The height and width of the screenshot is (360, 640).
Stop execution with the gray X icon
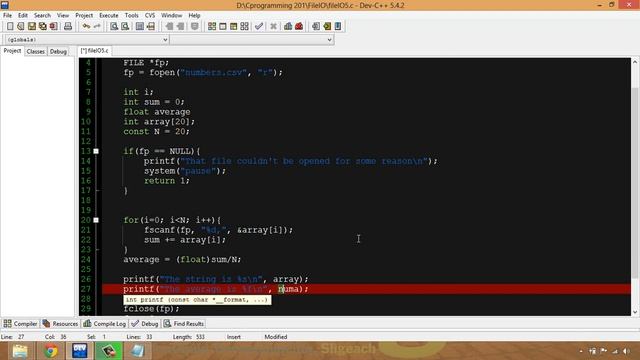point(273,27)
